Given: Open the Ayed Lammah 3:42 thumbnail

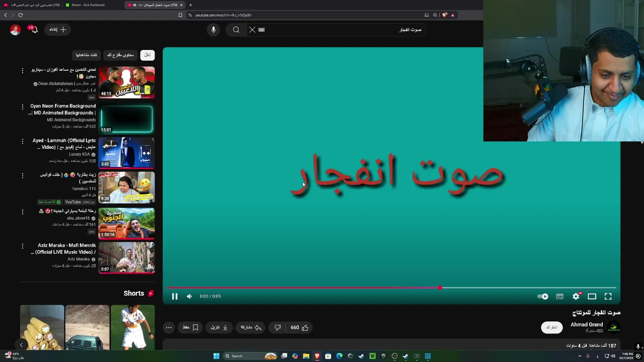Looking at the screenshot, I should tap(126, 152).
